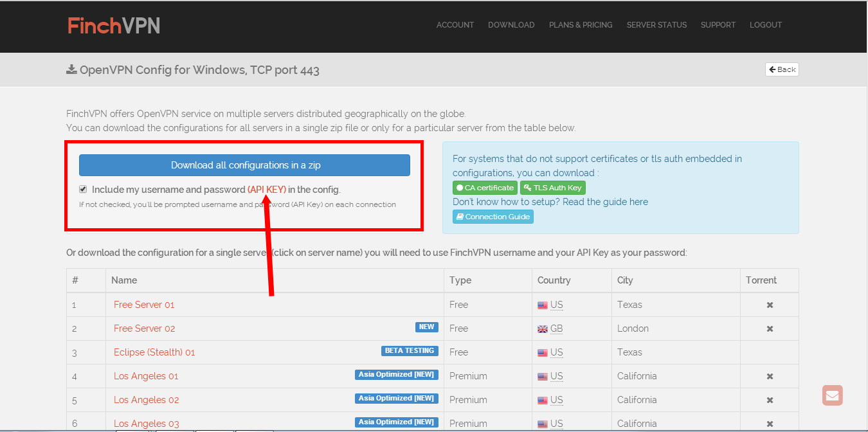Click torrent X icon for Free Server 02
Screen dimensions: 868x432
click(x=770, y=328)
